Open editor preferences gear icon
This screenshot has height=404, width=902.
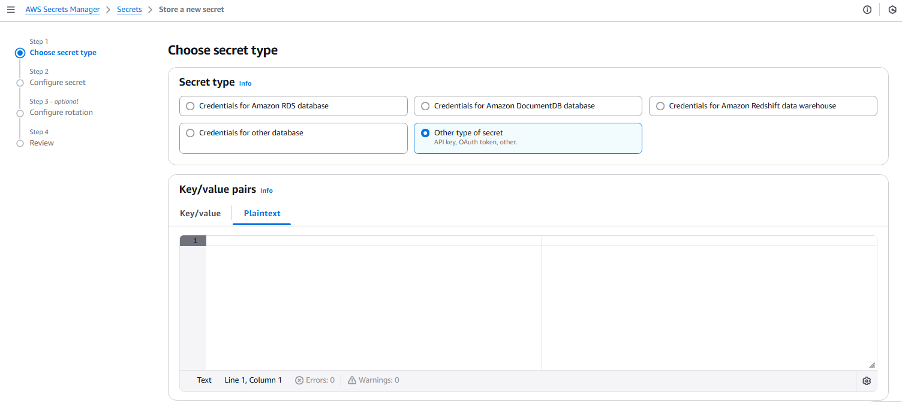866,380
